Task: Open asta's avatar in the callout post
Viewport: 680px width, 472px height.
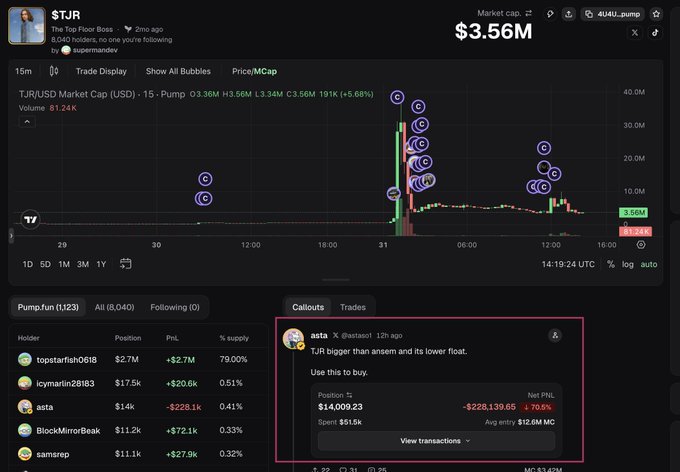Action: 294,339
